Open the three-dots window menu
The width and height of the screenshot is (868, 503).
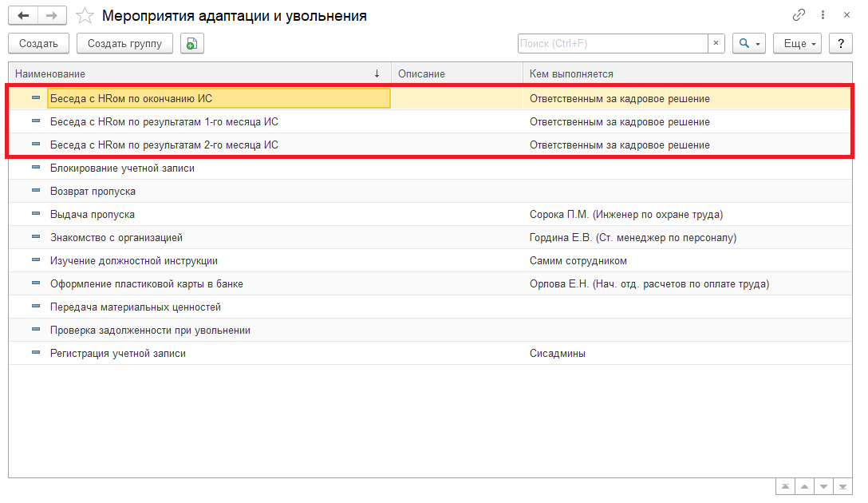click(x=823, y=15)
